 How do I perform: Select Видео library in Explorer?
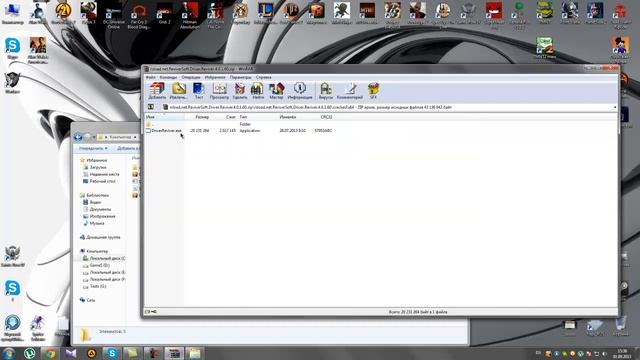point(92,202)
